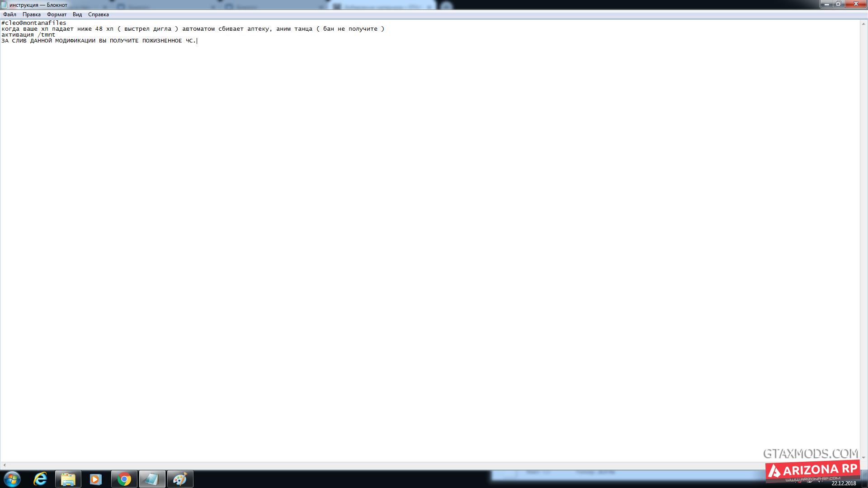Click the Notepad taskbar button
868x488 pixels.
(x=152, y=479)
